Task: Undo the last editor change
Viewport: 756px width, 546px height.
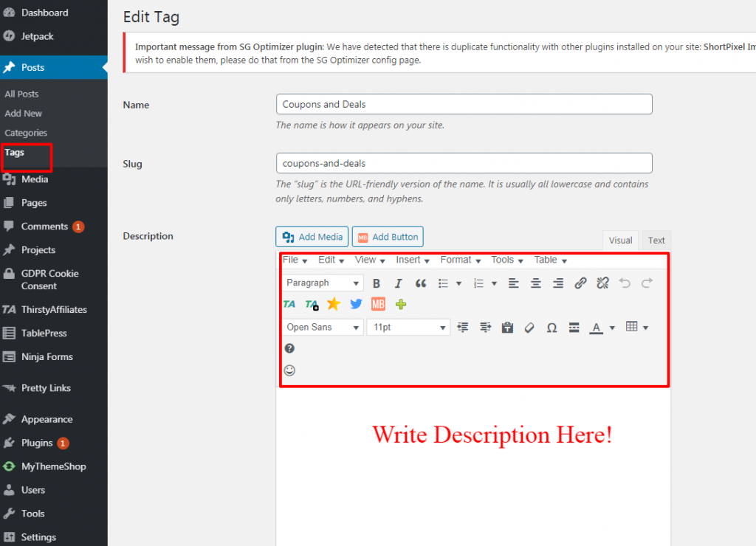Action: pos(625,283)
